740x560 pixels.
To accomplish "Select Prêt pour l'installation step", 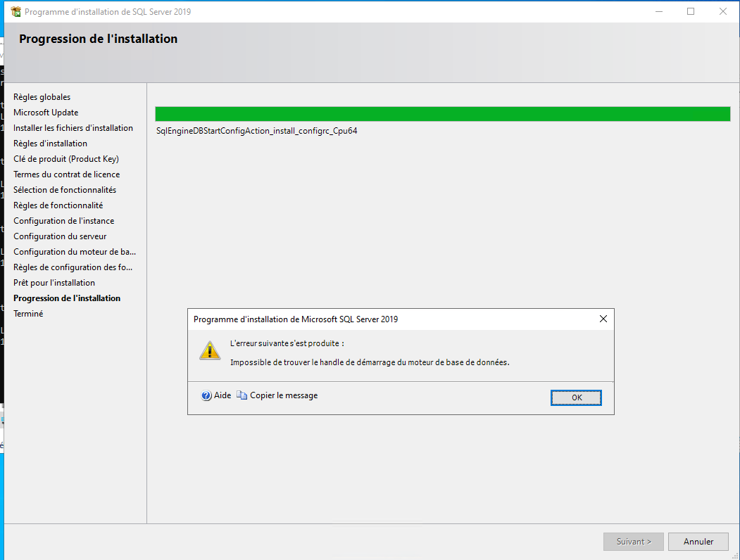I will [x=54, y=283].
